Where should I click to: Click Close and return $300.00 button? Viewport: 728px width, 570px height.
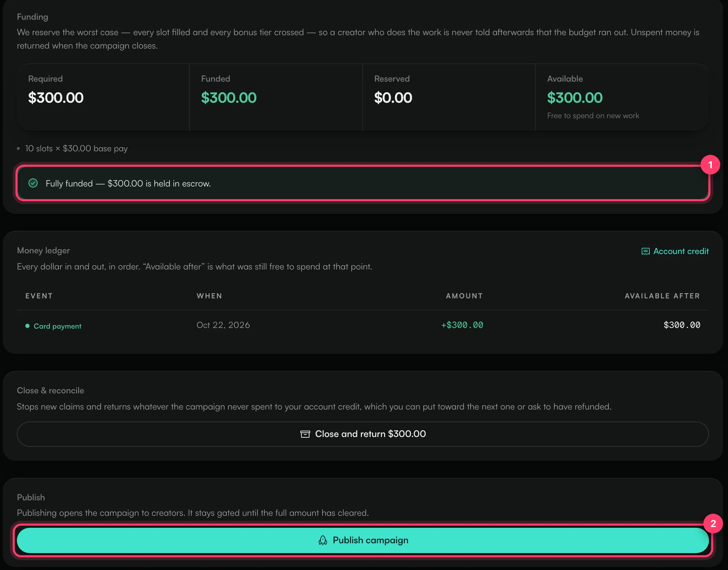pyautogui.click(x=363, y=434)
